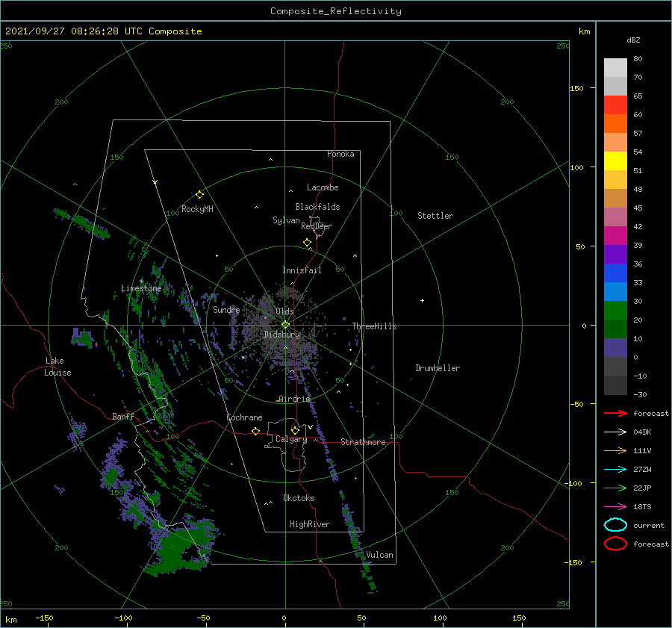
Task: Select the 51 dBZ yellow color swatch
Action: pos(615,161)
